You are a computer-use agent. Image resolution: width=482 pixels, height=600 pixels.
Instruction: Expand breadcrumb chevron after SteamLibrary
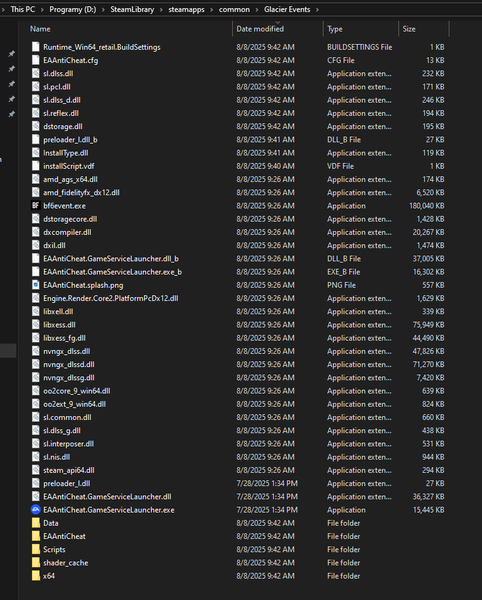pyautogui.click(x=161, y=9)
